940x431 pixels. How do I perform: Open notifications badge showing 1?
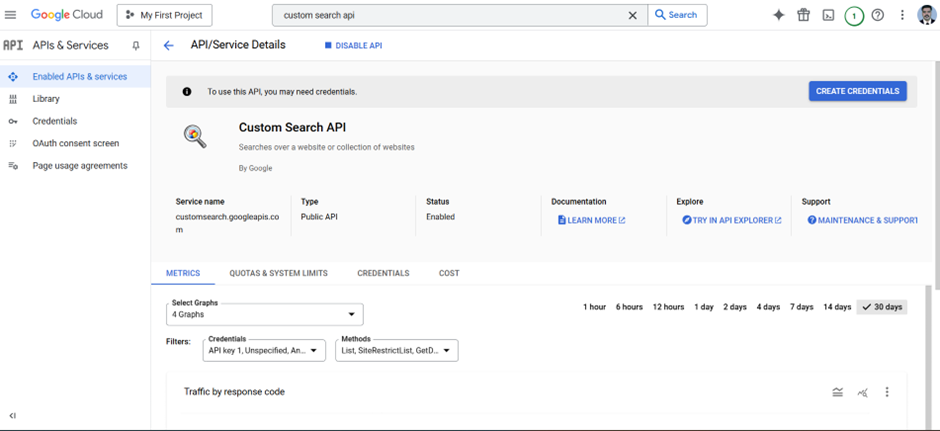[x=854, y=16]
